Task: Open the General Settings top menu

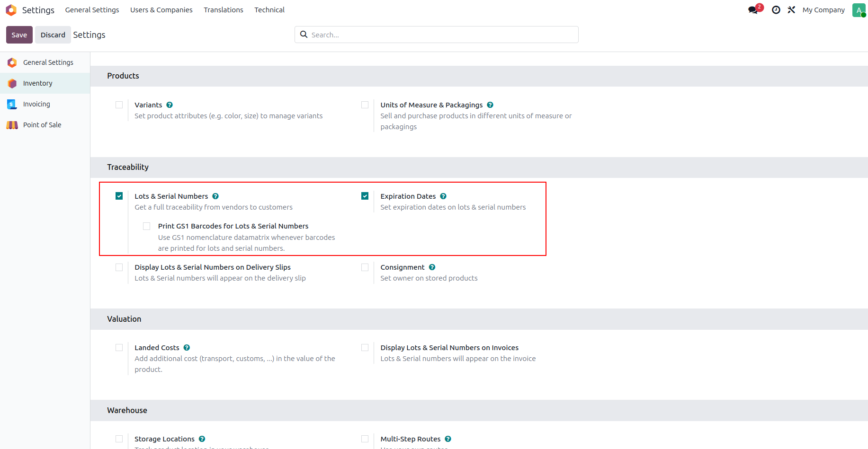Action: tap(92, 10)
